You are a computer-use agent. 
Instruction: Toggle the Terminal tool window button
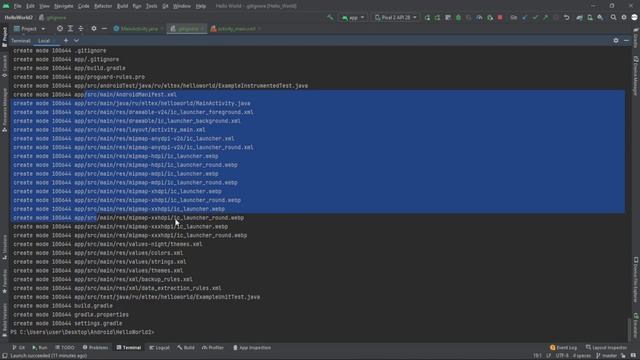[129, 347]
